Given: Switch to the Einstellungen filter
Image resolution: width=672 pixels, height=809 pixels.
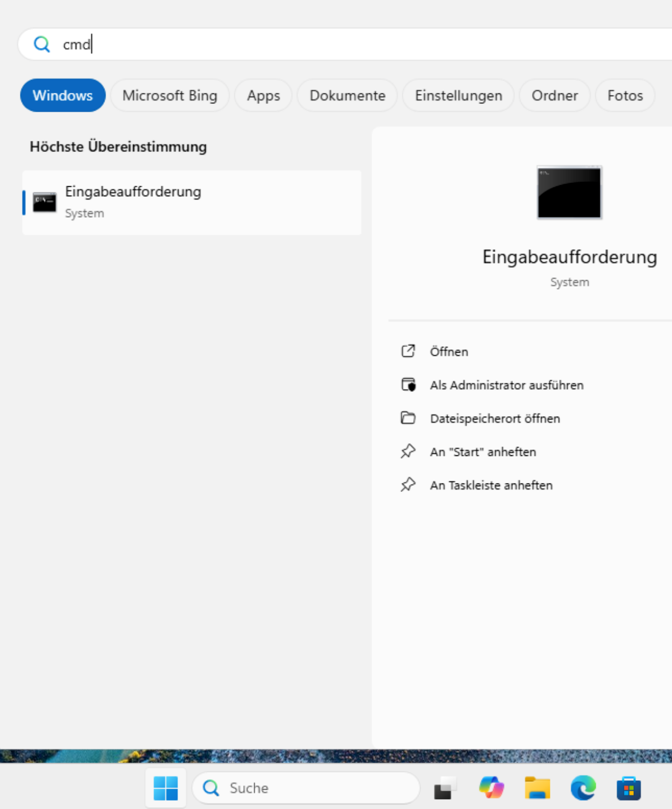Looking at the screenshot, I should [x=458, y=96].
